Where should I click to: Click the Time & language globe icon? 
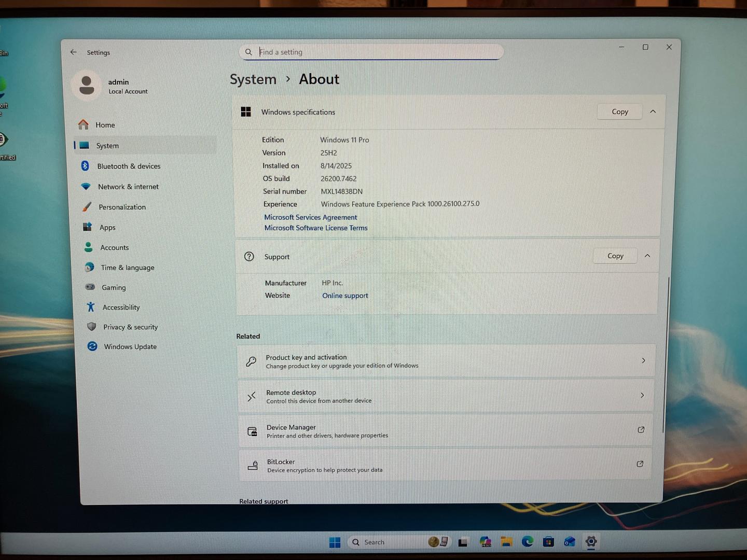coord(90,267)
